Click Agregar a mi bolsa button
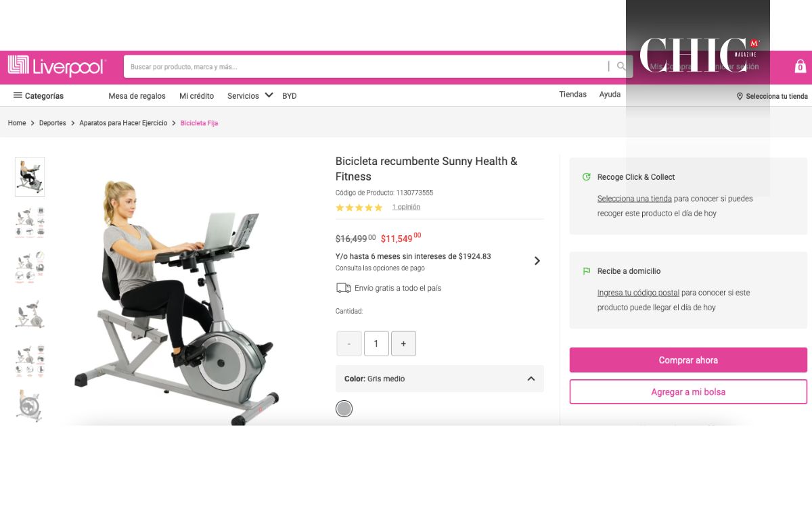Viewport: 812px width, 505px height. point(688,392)
